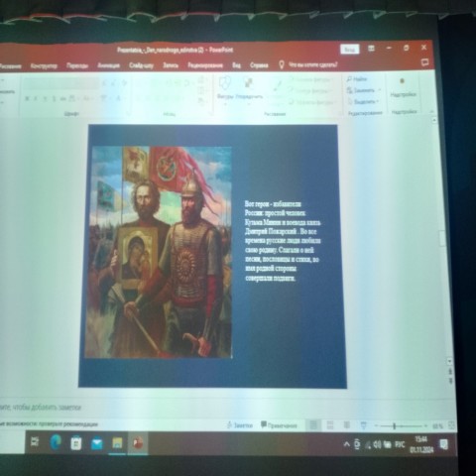
Task: Show hidden system tray icons
Action: [x=346, y=444]
